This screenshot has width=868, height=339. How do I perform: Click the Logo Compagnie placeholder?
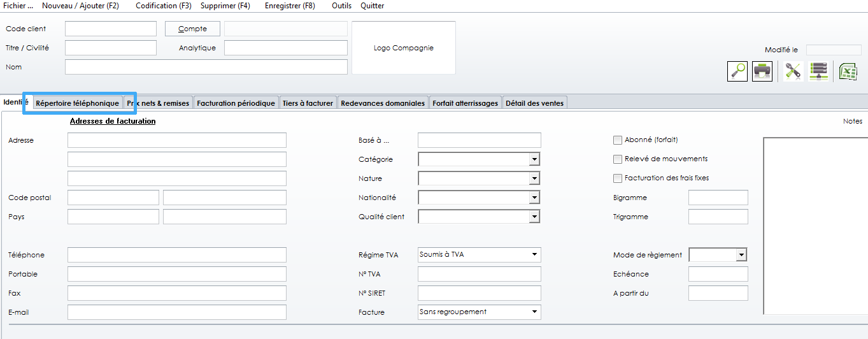(403, 48)
